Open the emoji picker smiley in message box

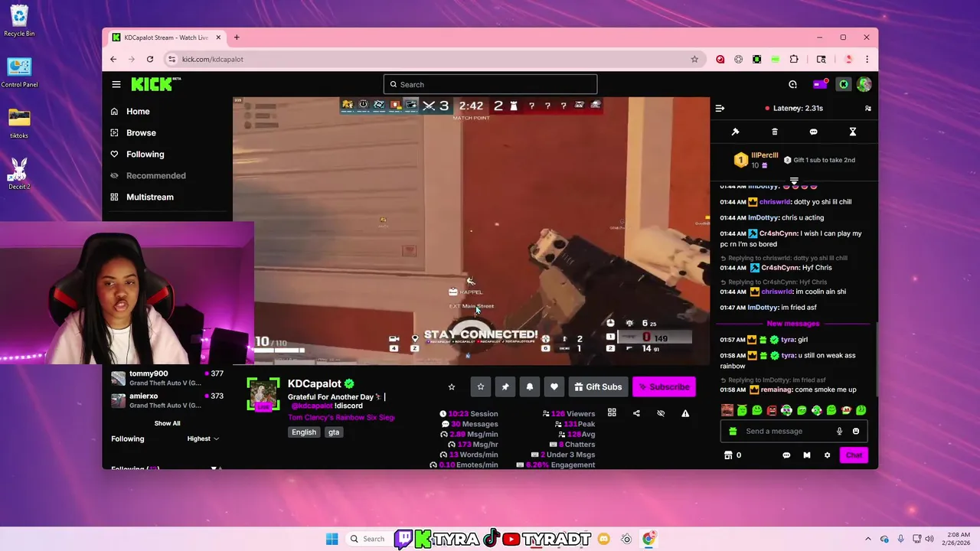[856, 431]
